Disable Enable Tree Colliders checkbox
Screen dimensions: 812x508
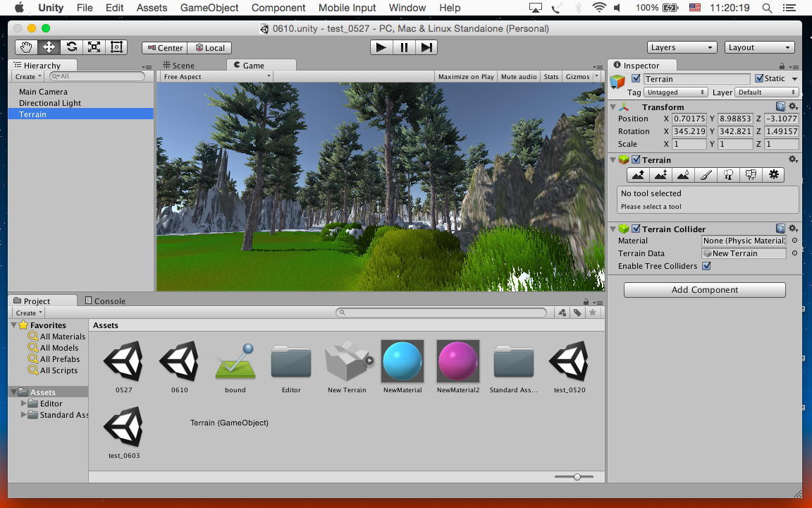tap(706, 266)
